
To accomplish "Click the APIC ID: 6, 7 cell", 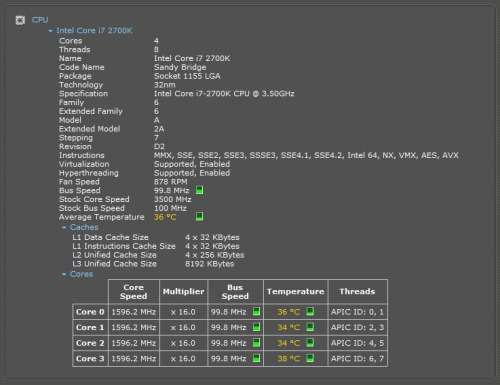I will click(357, 359).
